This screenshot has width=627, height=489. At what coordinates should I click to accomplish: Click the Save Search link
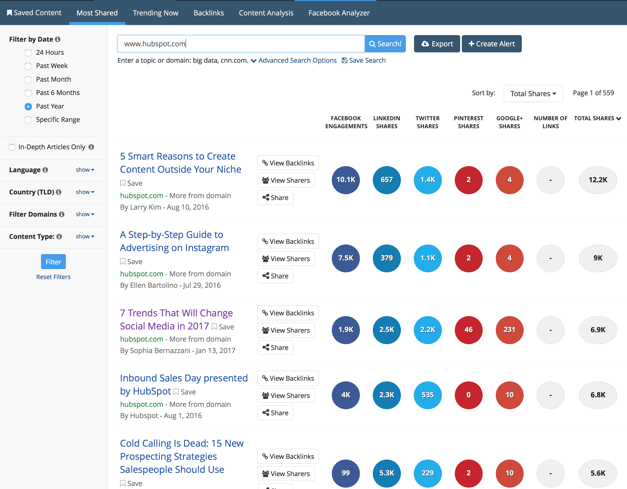(363, 60)
